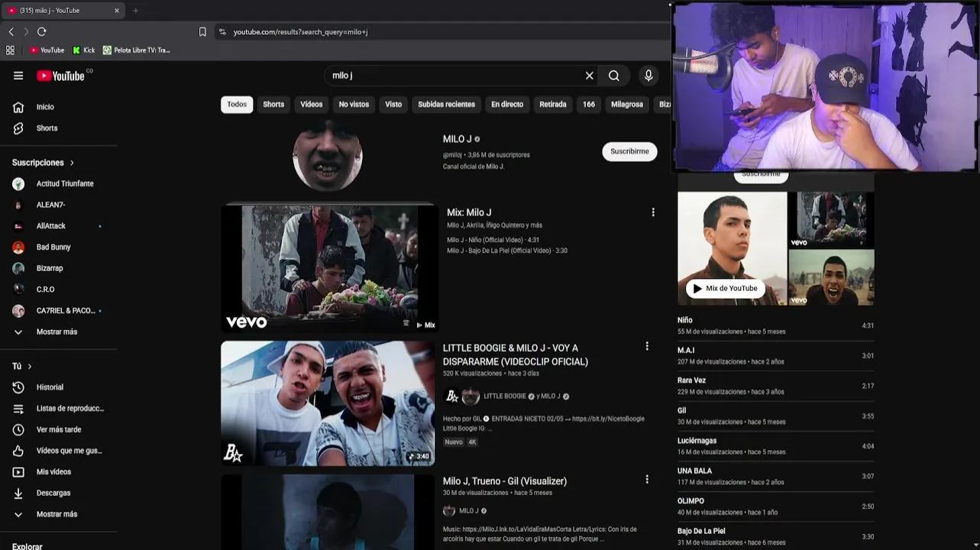This screenshot has height=550, width=980.
Task: Open the Kick bookmark
Action: 84,50
